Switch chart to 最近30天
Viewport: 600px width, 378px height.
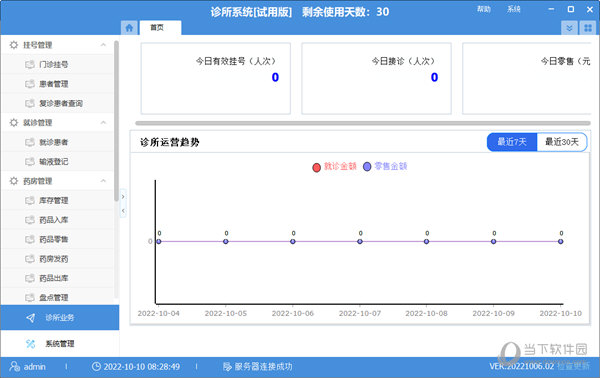pyautogui.click(x=562, y=142)
